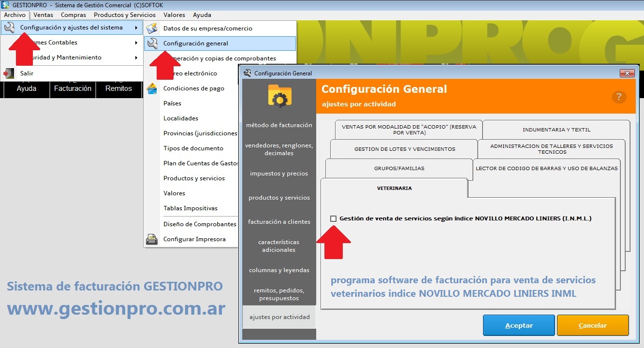Open ADMINISTRACION DE TALLERES Y SERVICIOS TECNICOS tab
Screen dimensions: 644x348
pyautogui.click(x=552, y=149)
